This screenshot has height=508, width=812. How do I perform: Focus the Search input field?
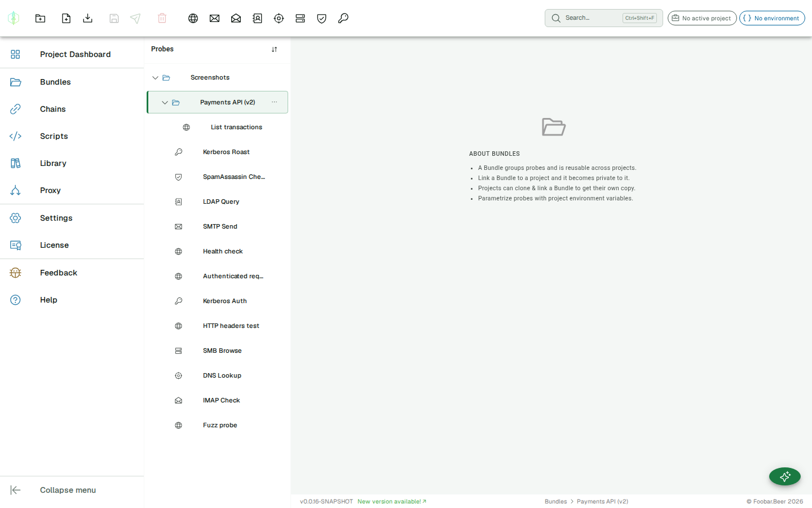tap(604, 18)
